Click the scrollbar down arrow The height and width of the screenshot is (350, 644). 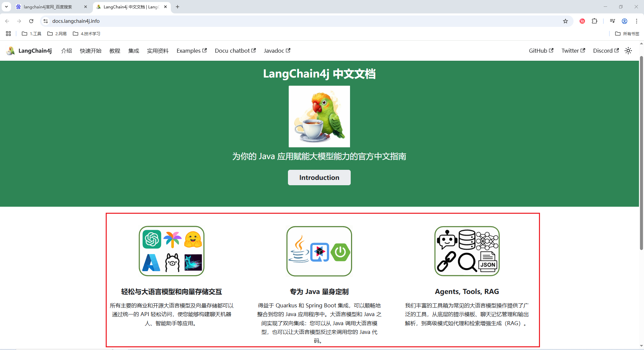click(641, 346)
